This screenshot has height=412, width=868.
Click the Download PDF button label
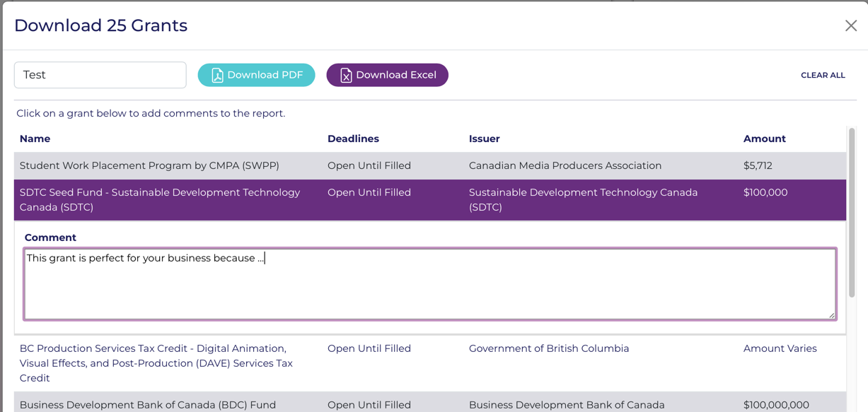pyautogui.click(x=265, y=75)
